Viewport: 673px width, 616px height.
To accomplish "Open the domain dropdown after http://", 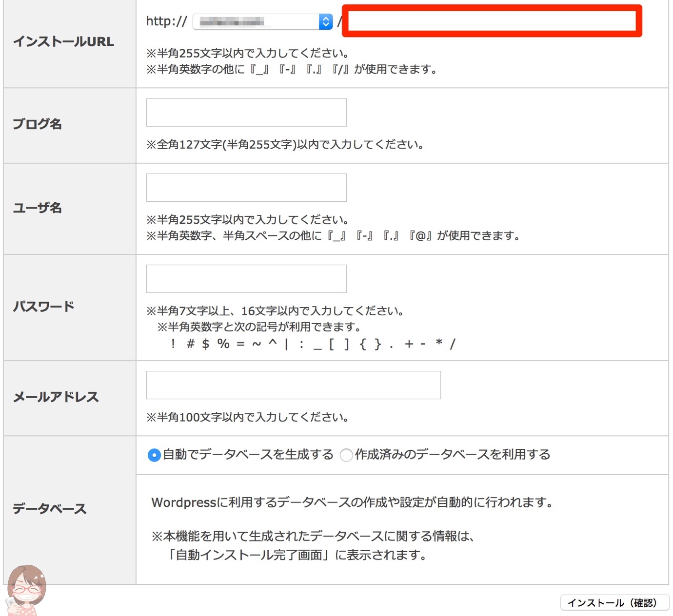I will [x=263, y=21].
